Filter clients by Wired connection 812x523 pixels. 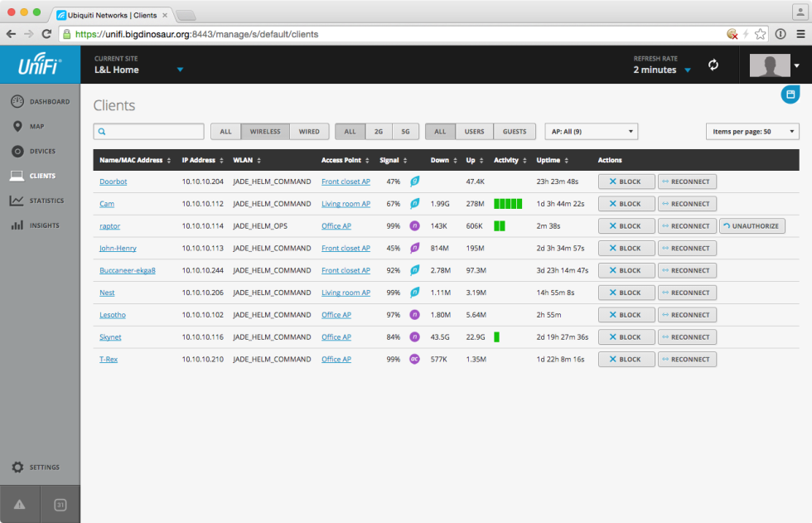point(309,132)
